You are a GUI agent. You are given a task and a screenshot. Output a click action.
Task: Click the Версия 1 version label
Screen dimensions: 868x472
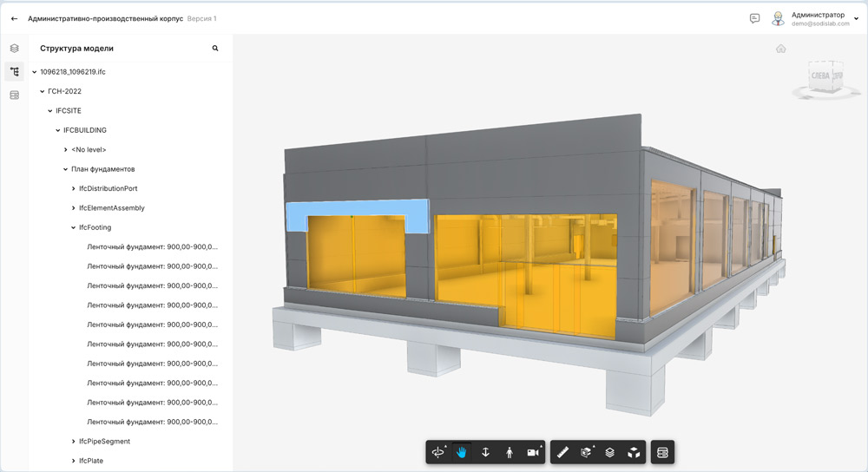(x=201, y=18)
